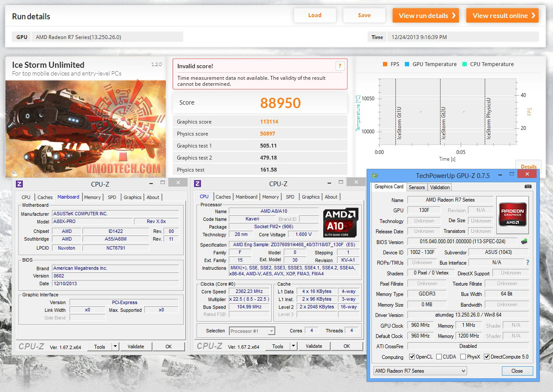553x392 pixels.
Task: Open Graphics tab in the Processor CPU-Z window
Action: point(310,197)
